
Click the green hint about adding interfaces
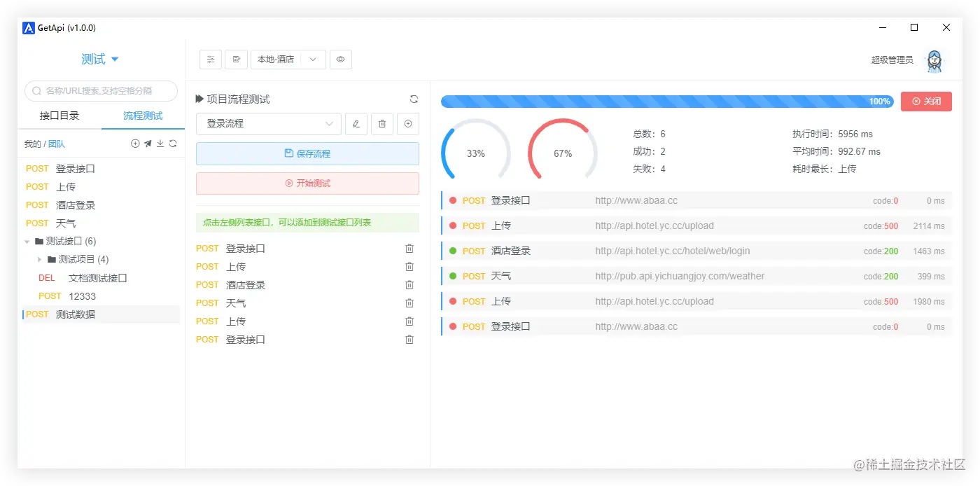click(x=307, y=223)
